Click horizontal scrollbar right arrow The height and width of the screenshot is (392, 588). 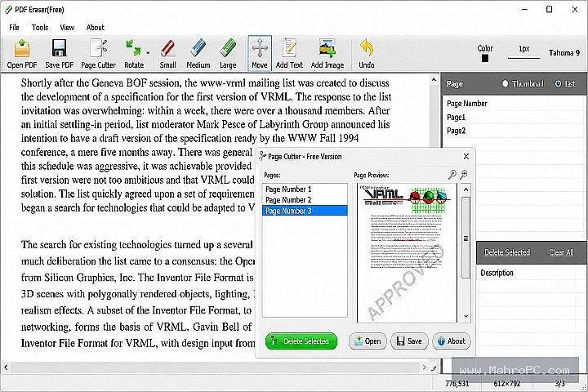(424, 367)
